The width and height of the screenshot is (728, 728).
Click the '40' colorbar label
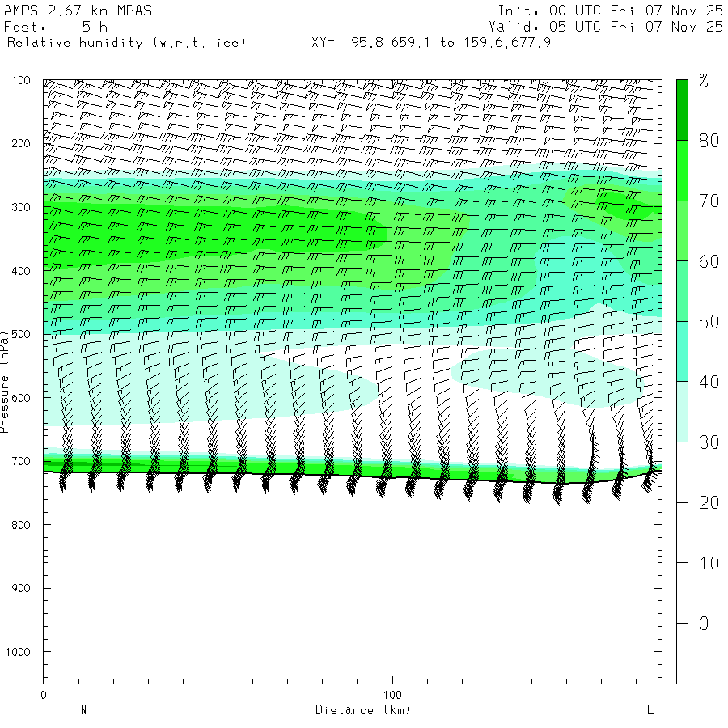[x=709, y=382]
